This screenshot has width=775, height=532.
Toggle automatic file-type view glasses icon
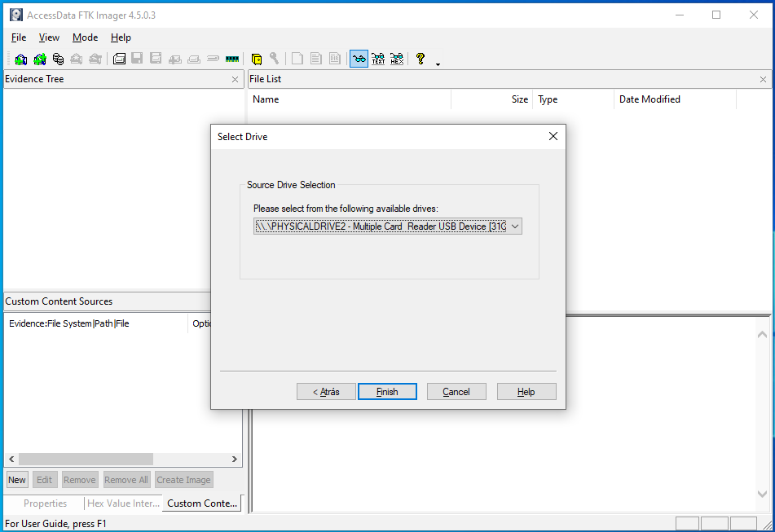(x=359, y=59)
